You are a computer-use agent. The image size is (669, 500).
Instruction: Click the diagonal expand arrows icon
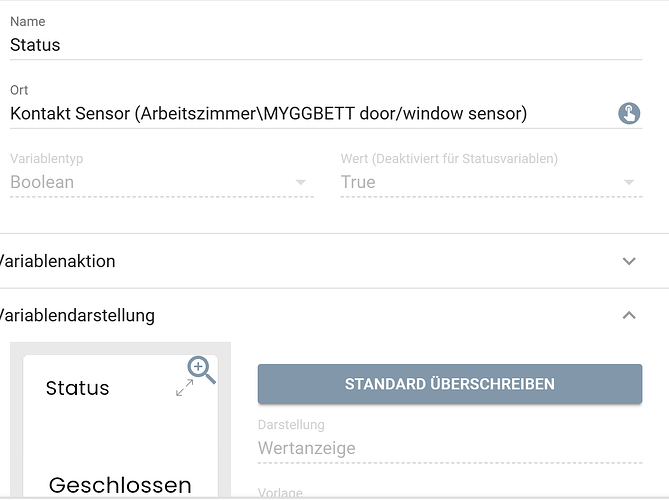point(184,388)
